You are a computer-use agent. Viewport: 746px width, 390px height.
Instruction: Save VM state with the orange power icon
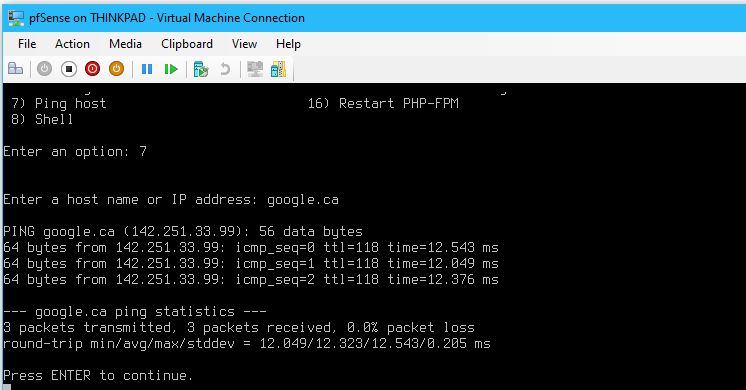116,69
